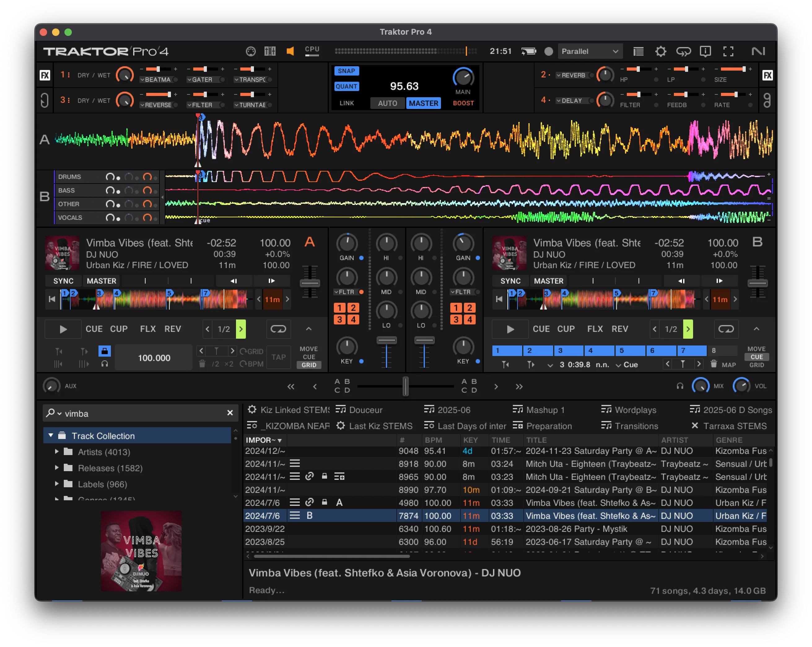This screenshot has height=647, width=812.
Task: Click the CUP button on Deck B
Action: pos(566,329)
